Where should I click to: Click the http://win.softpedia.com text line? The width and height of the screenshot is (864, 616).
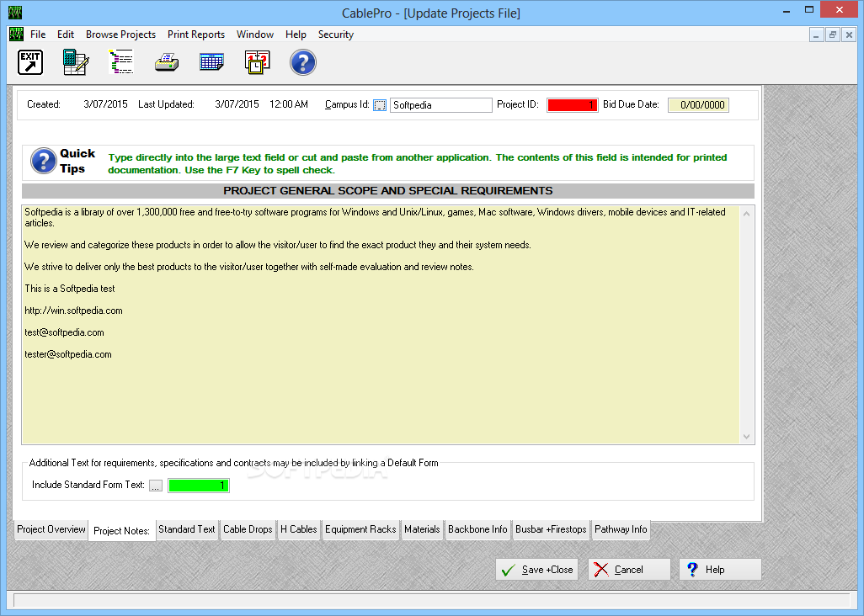74,311
